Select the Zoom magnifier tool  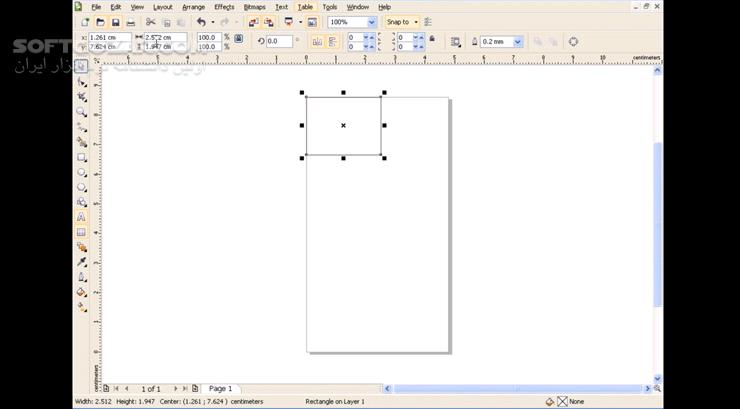point(82,112)
